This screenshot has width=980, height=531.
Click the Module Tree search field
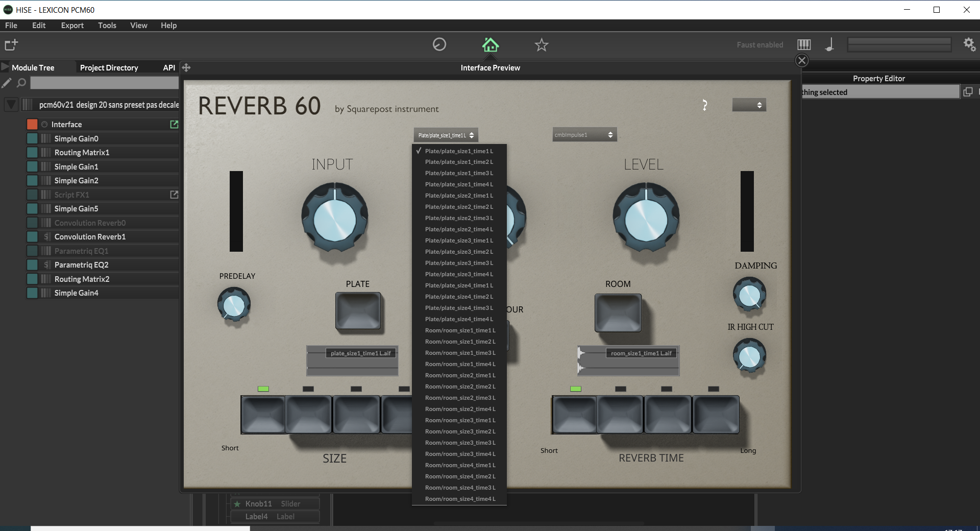104,83
